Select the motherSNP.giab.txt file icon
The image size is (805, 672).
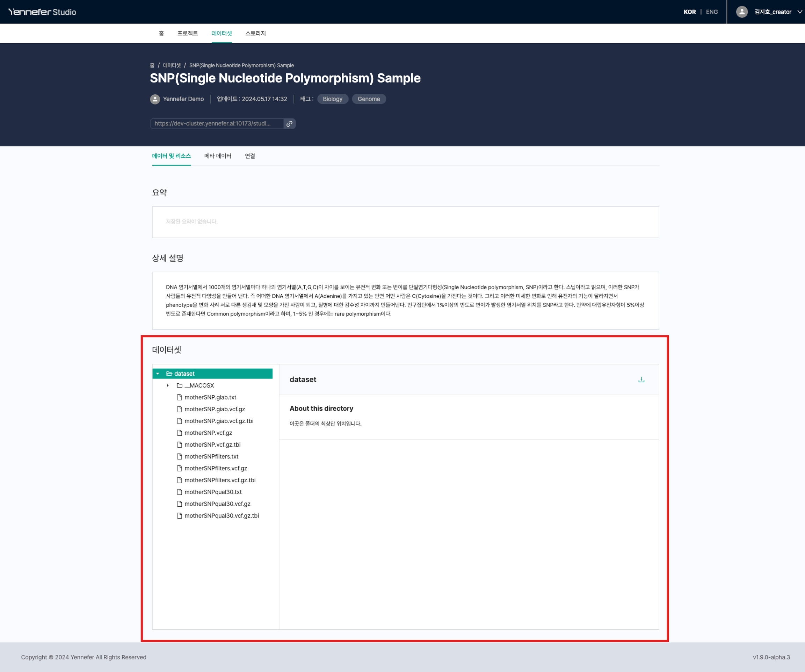click(179, 397)
